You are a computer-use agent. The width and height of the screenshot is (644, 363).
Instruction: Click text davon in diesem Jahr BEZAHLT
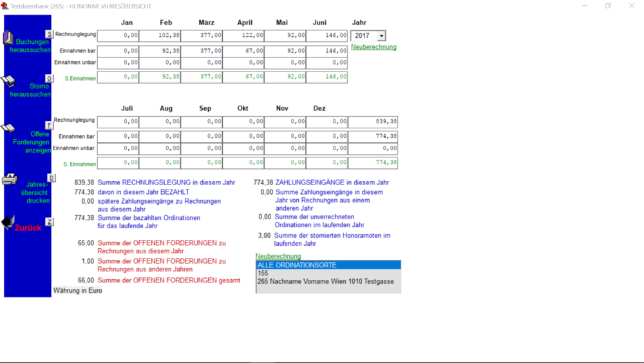pyautogui.click(x=144, y=192)
